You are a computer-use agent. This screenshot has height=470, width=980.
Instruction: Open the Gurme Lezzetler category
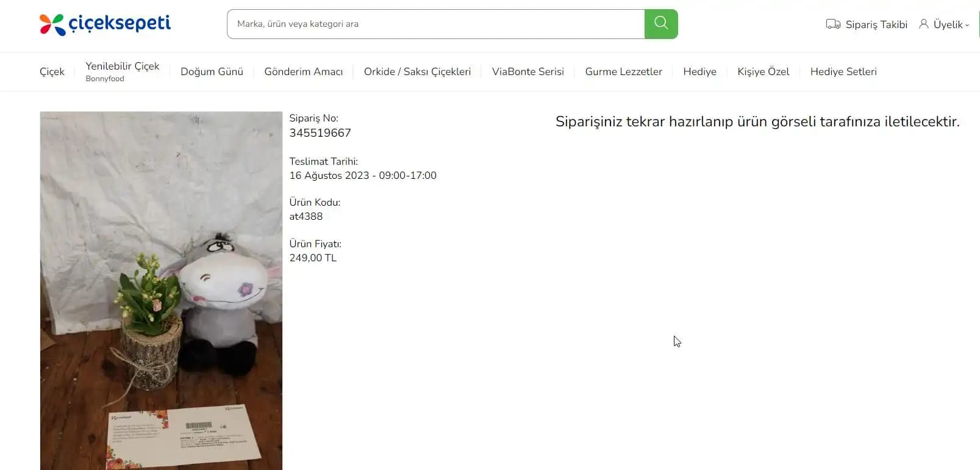point(623,71)
